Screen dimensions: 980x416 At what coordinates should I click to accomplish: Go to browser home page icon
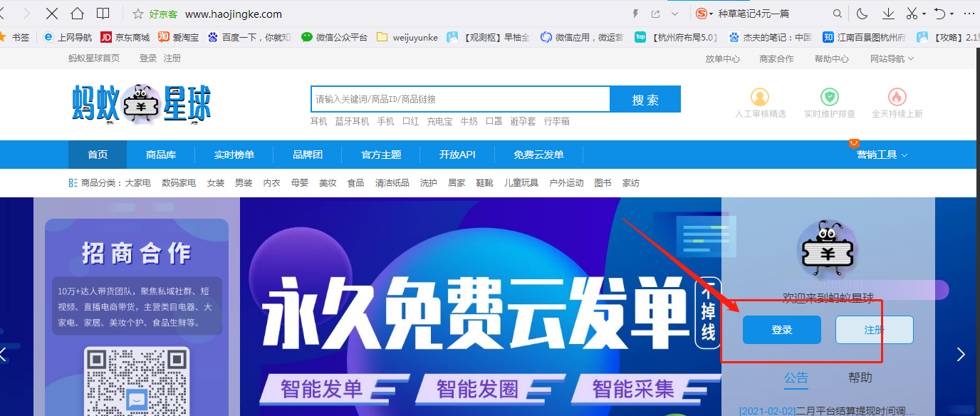tap(77, 14)
